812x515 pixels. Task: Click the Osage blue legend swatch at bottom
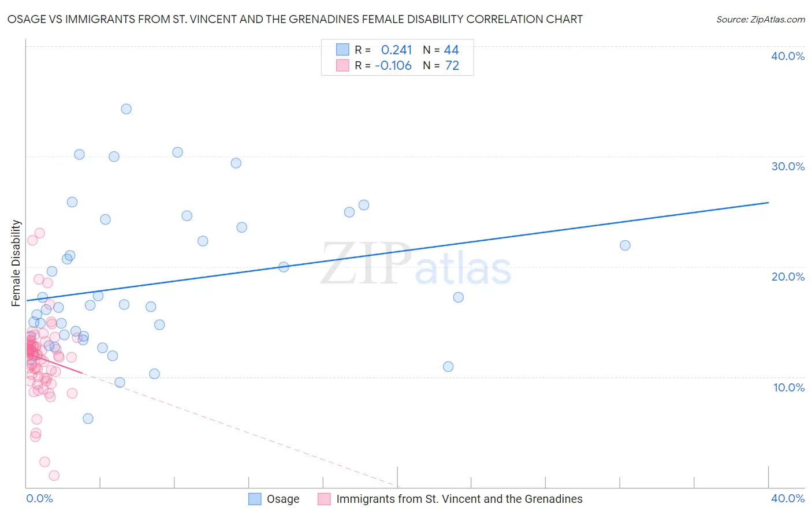(x=255, y=499)
